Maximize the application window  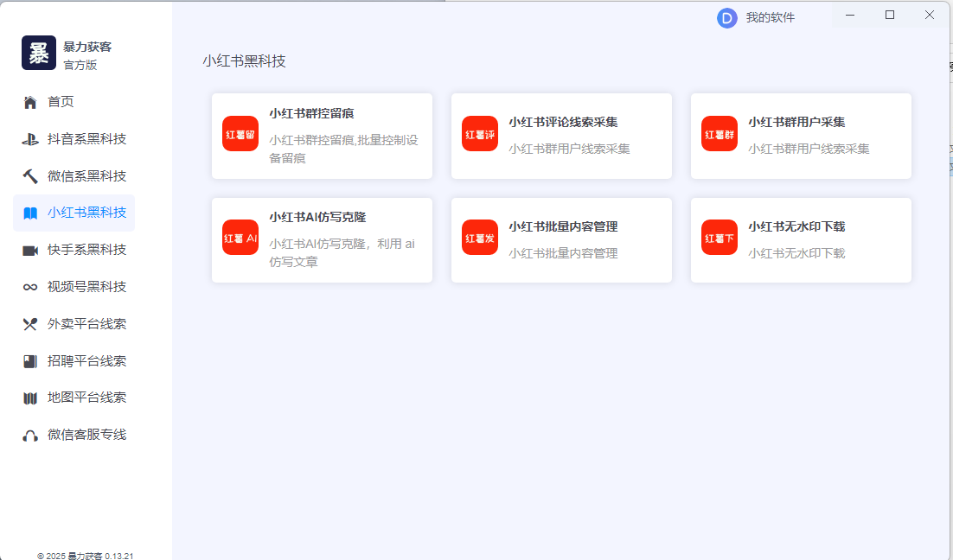click(890, 15)
